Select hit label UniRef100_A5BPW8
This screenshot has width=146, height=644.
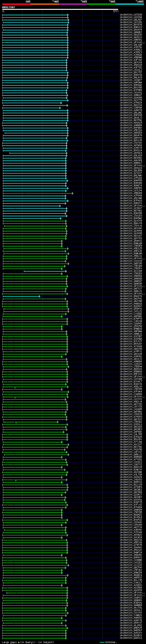[131, 58]
